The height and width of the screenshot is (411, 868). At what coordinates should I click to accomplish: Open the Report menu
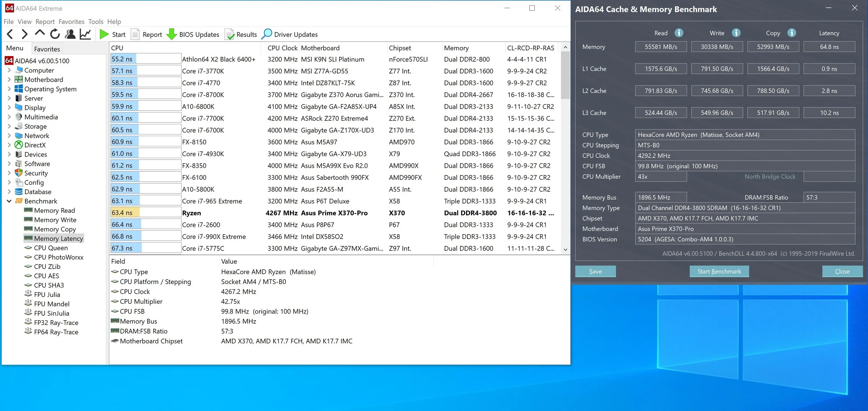point(44,22)
